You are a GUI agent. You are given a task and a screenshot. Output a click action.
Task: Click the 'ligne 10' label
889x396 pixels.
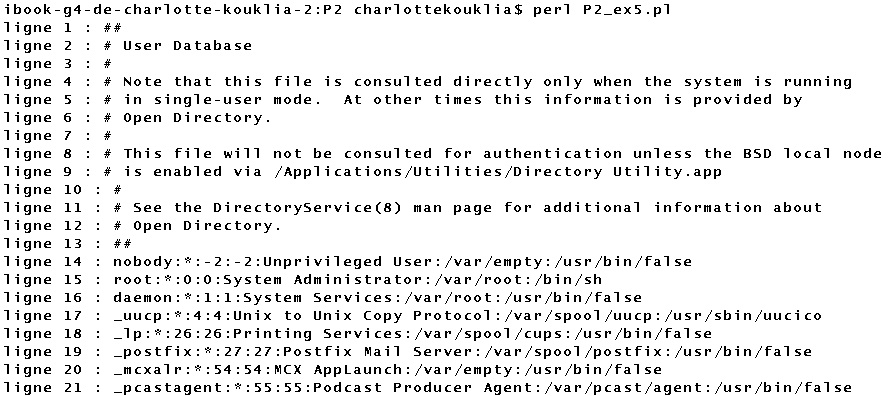point(43,190)
